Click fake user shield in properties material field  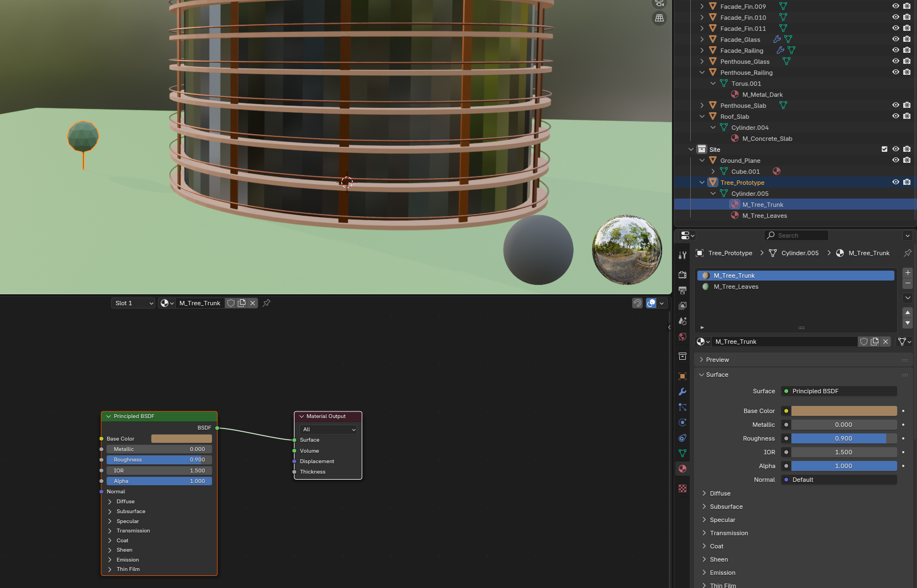pos(864,342)
